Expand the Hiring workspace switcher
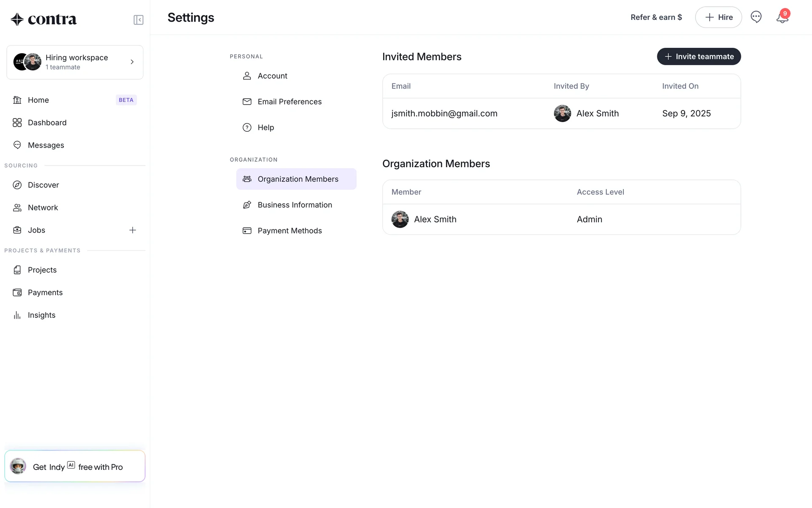The height and width of the screenshot is (508, 812). (x=75, y=62)
